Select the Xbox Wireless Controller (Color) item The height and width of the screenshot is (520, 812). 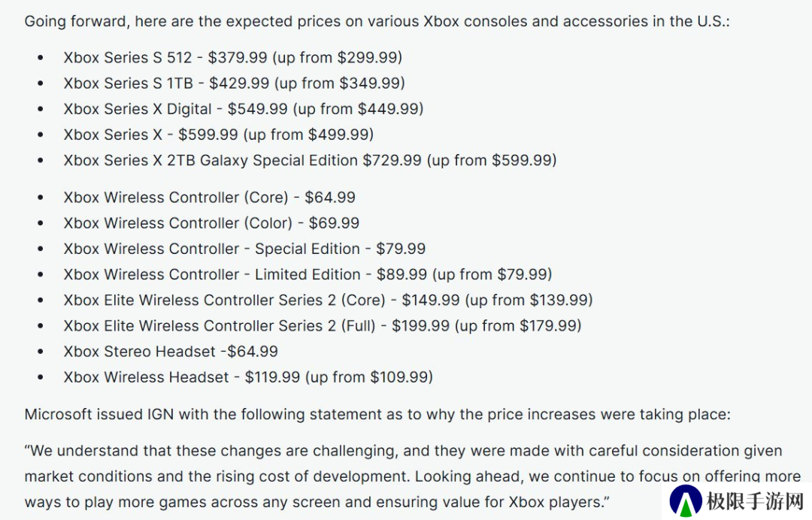pyautogui.click(x=211, y=223)
